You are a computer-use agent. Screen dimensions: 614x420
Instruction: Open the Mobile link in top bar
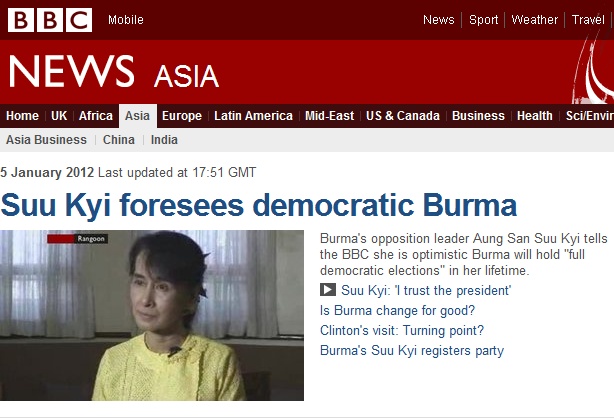tap(126, 20)
